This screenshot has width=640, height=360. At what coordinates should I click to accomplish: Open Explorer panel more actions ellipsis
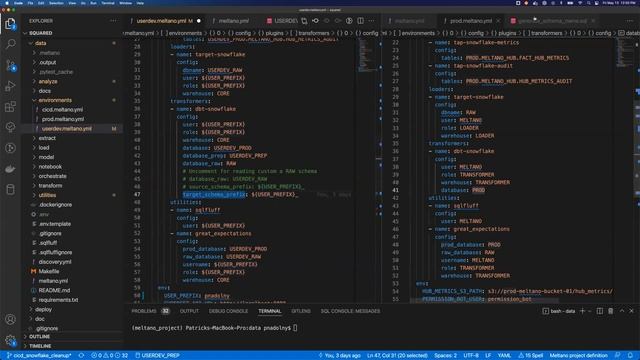(113, 21)
